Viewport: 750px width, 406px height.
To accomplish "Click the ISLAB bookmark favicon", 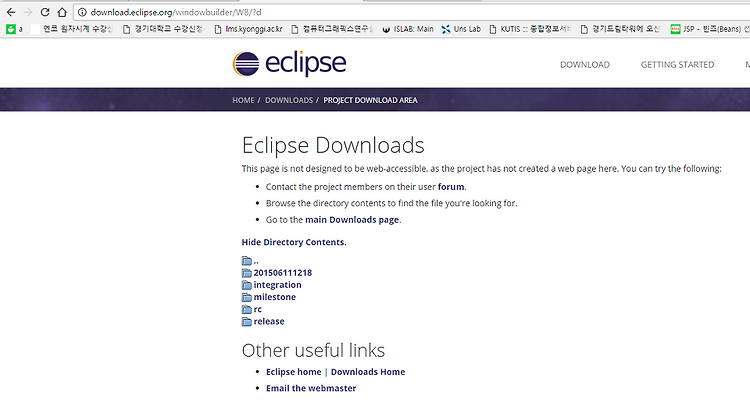I will coord(386,29).
